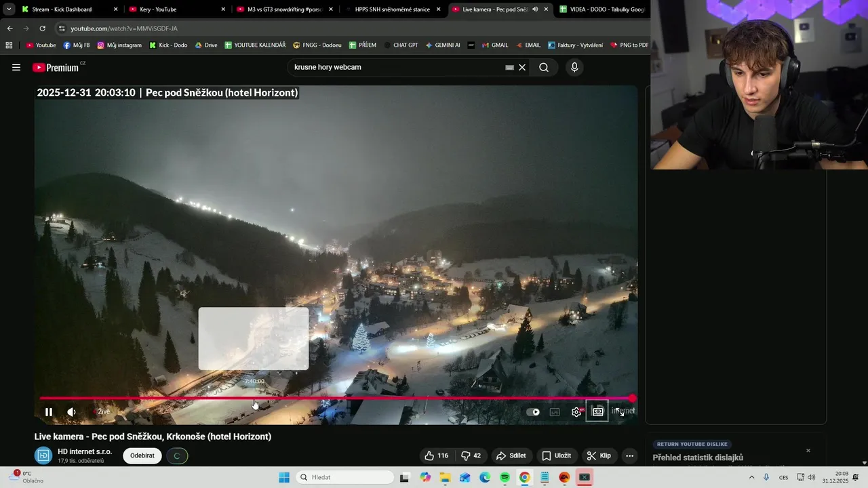Seek on the red progress bar
868x488 pixels.
tap(336, 399)
